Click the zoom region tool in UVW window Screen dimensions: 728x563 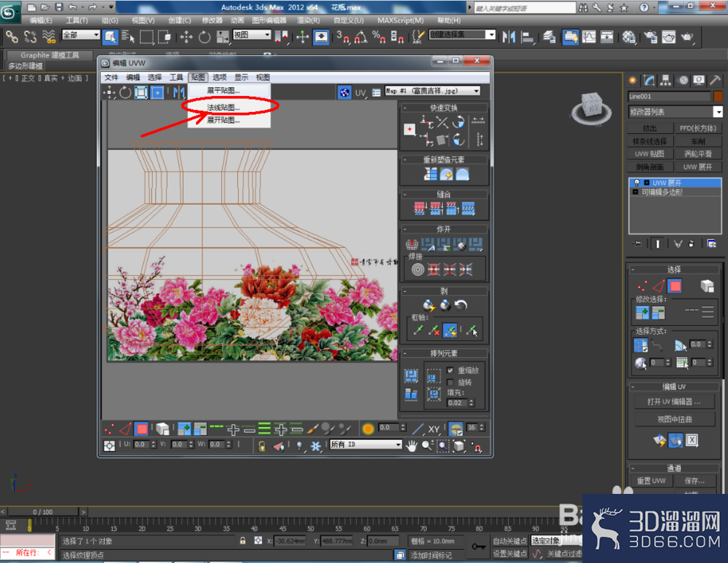click(x=443, y=446)
